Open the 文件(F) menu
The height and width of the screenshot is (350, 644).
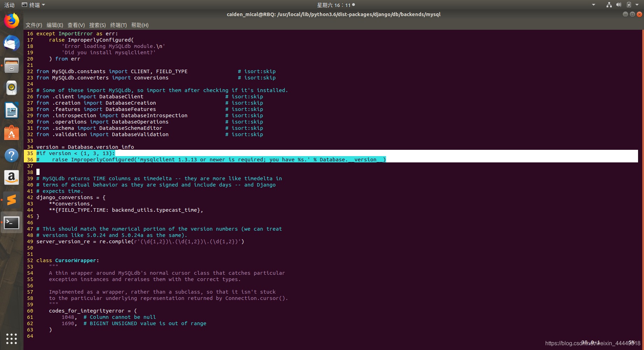click(34, 25)
